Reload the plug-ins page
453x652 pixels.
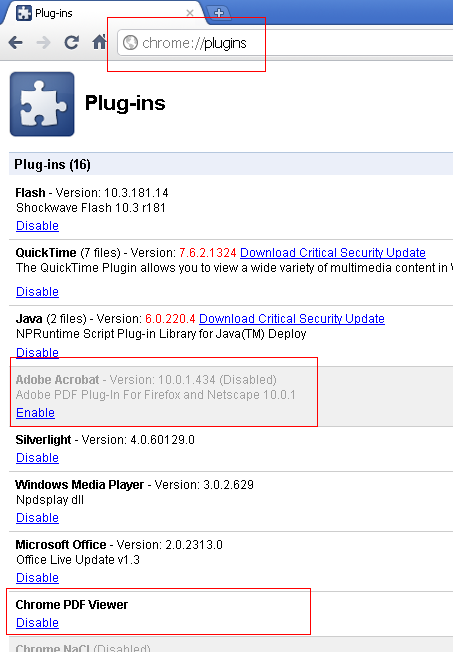click(72, 42)
